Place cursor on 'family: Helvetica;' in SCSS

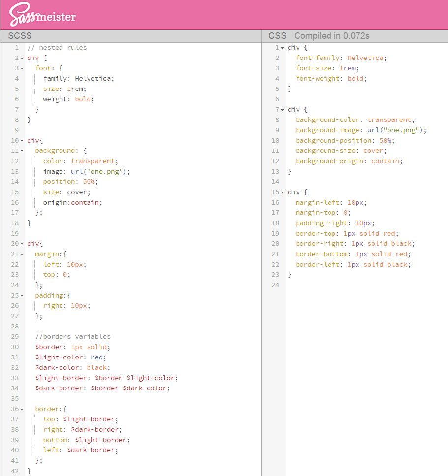79,79
